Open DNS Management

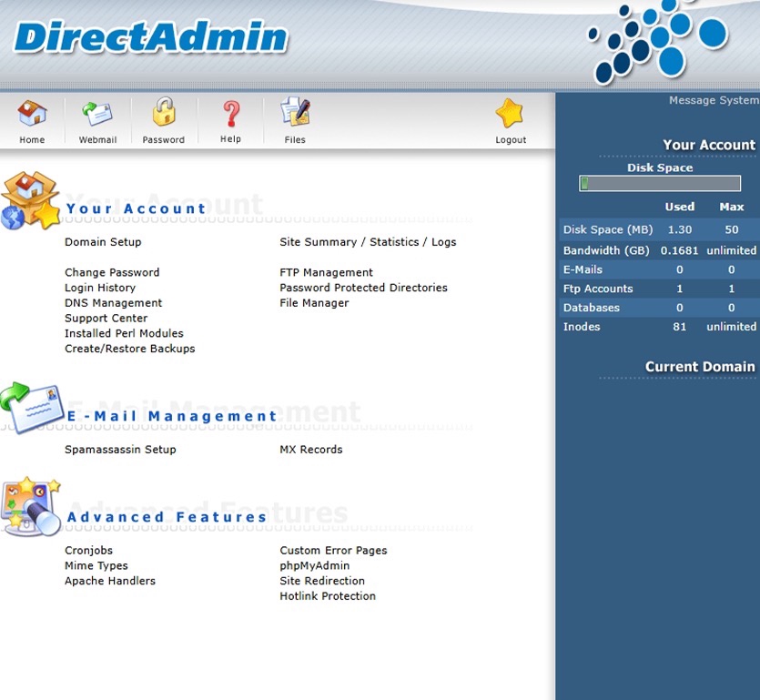tap(113, 302)
